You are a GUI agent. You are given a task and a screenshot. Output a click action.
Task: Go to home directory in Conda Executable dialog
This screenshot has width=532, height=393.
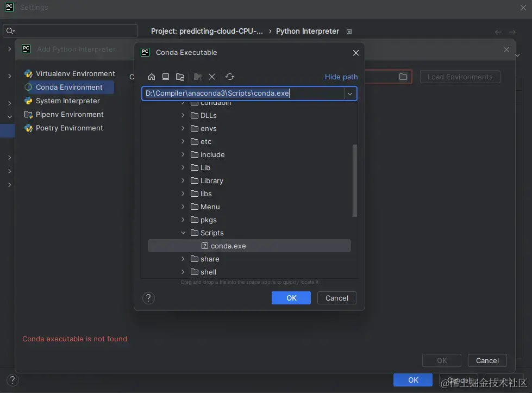(x=151, y=77)
